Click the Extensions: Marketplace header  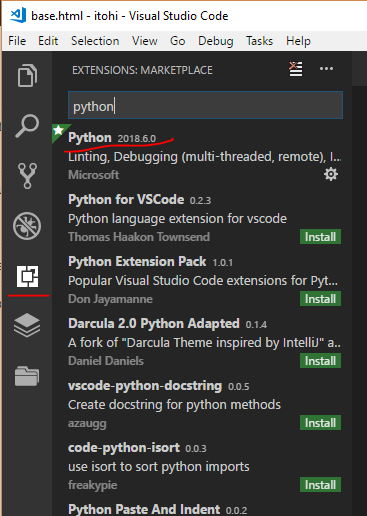point(142,70)
